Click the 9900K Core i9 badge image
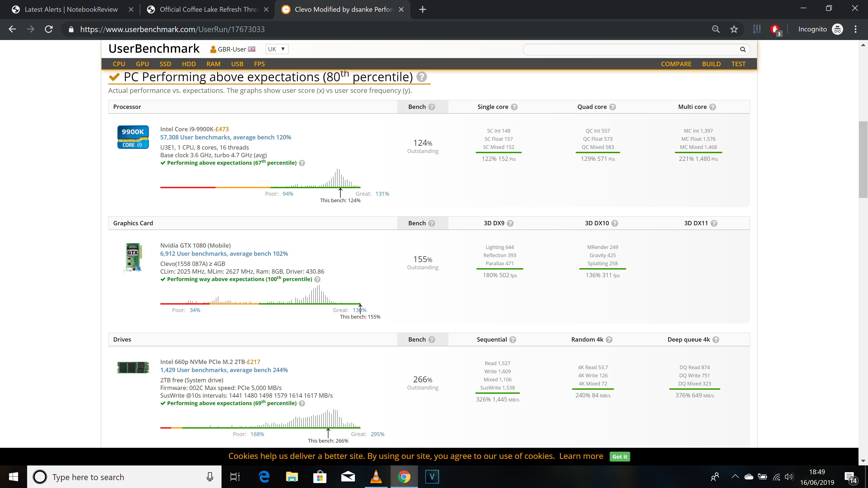This screenshot has width=868, height=488. [133, 137]
